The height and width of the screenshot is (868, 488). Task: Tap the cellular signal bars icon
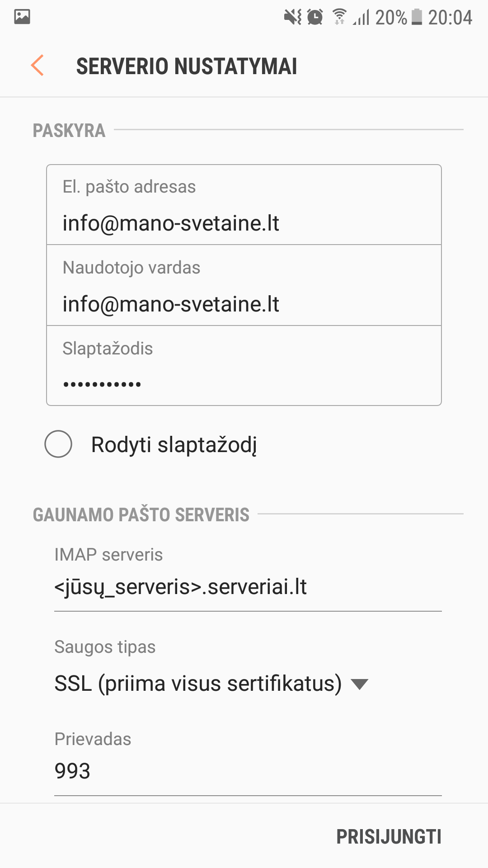tap(361, 18)
